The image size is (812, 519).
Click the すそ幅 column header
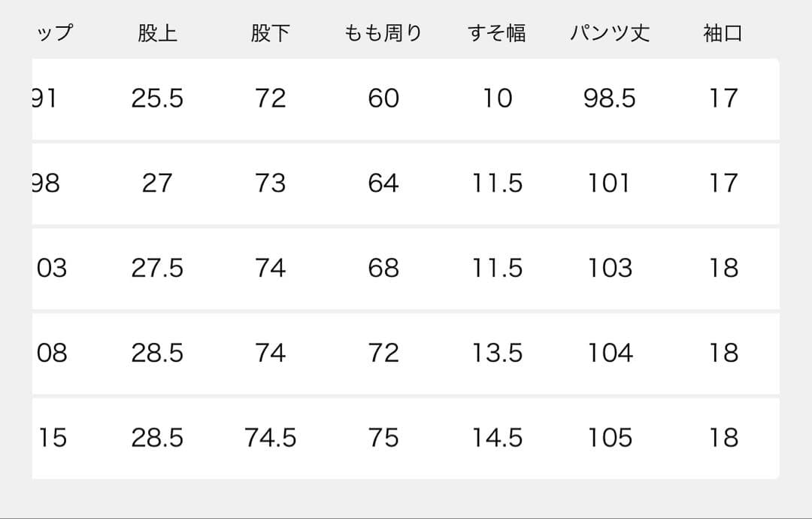[497, 34]
